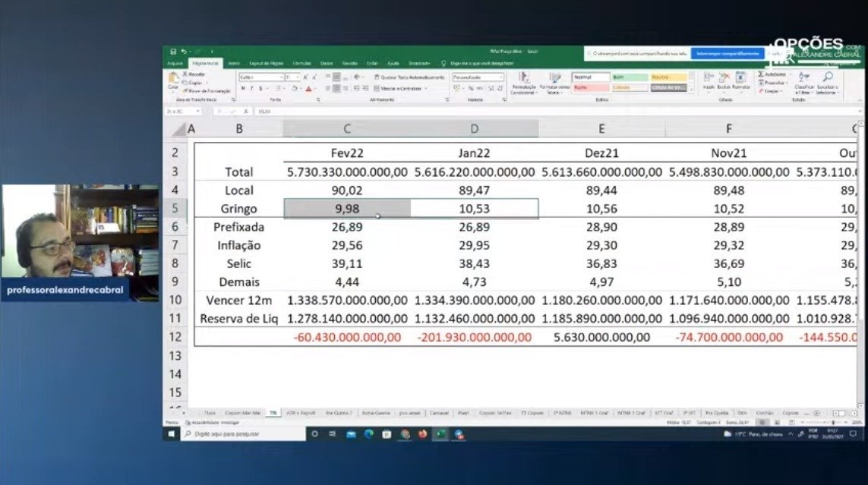Screen dimensions: 868x485
Task: Activate the Pincel de Formatação format painter
Action: (x=207, y=90)
